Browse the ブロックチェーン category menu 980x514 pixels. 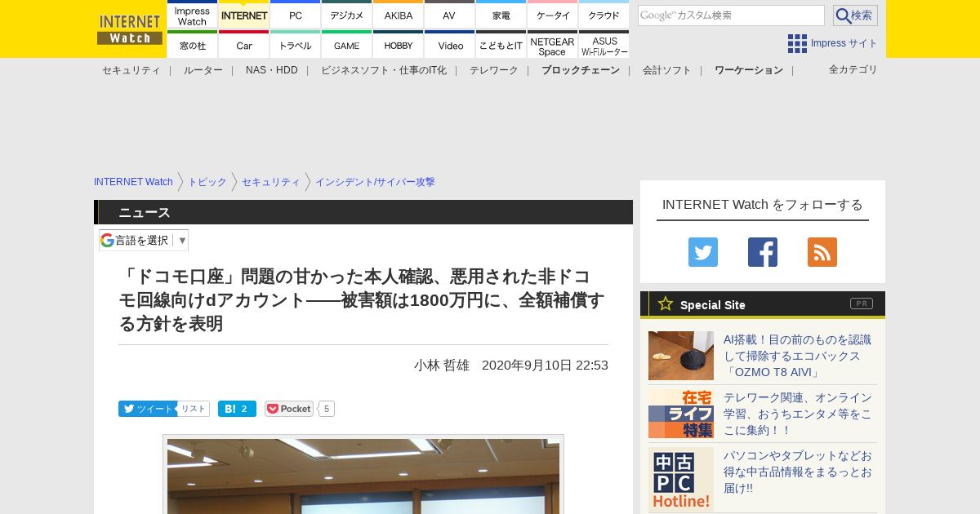pyautogui.click(x=581, y=70)
